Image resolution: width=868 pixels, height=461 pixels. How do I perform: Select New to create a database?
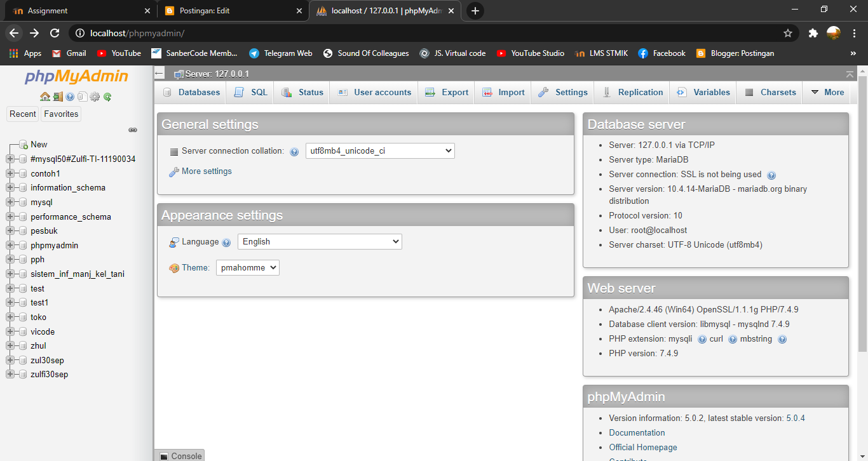tap(38, 144)
